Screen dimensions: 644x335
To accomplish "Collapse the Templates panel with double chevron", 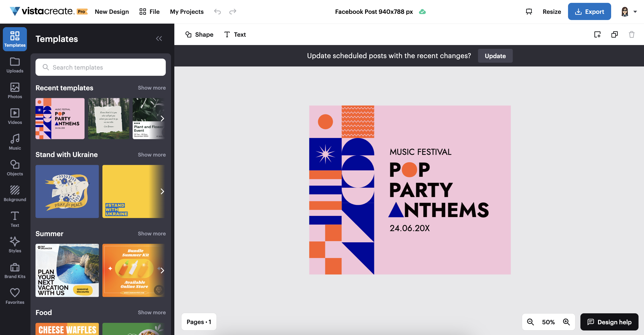I will tap(159, 39).
